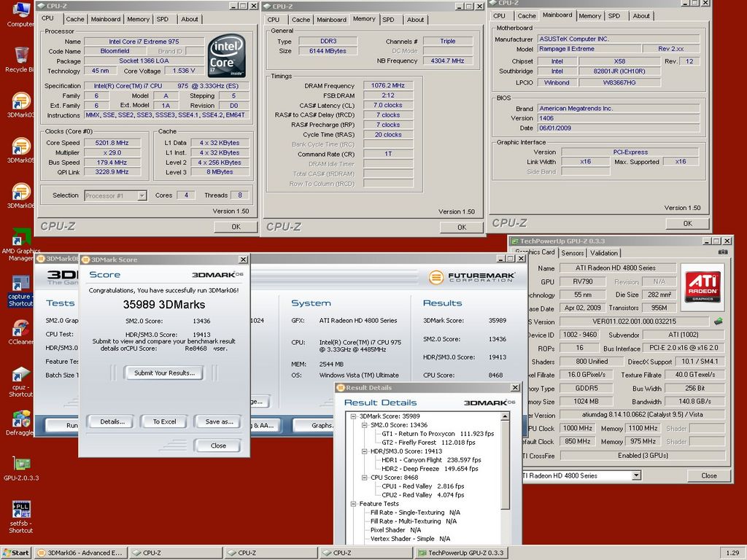Screen dimensions: 747x560
Task: Click the taskbar clock showing 1.29
Action: [732, 553]
